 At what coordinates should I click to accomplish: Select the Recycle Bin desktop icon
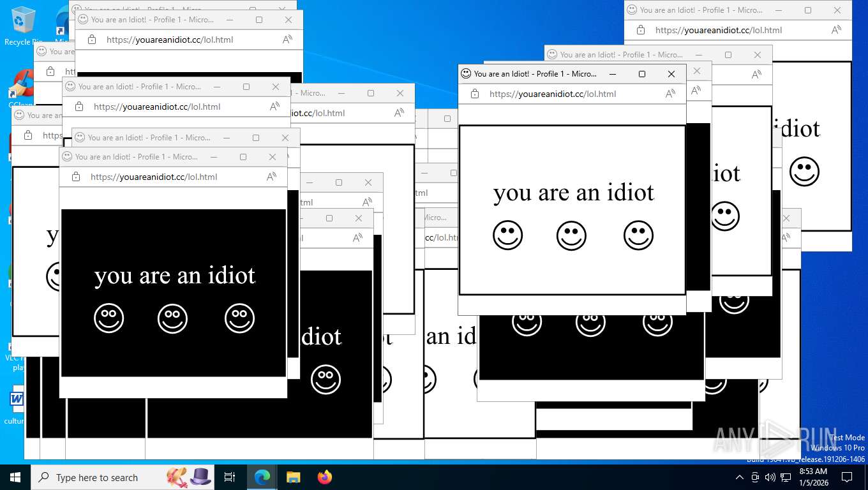point(23,26)
